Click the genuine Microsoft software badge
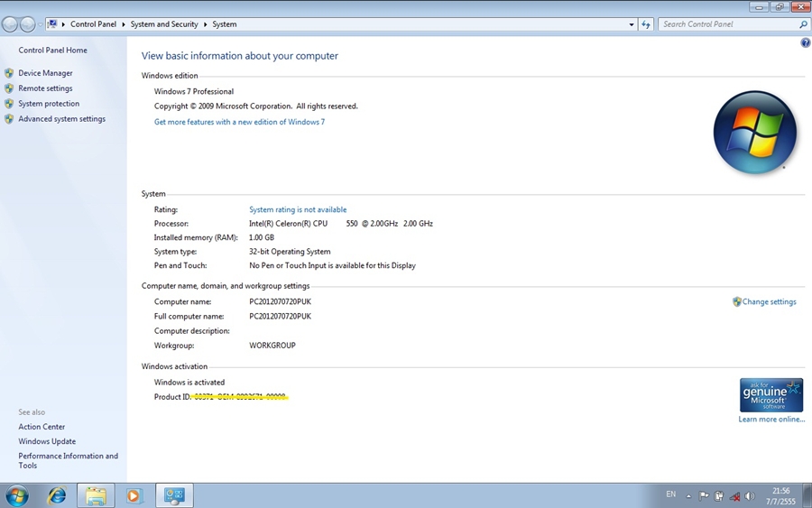Image resolution: width=812 pixels, height=508 pixels. (771, 395)
